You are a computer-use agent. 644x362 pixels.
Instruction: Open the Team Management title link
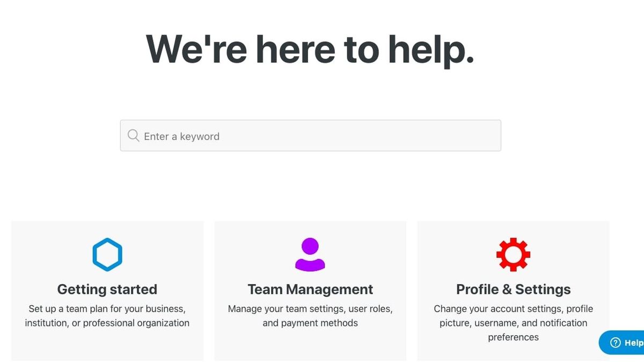pos(310,290)
